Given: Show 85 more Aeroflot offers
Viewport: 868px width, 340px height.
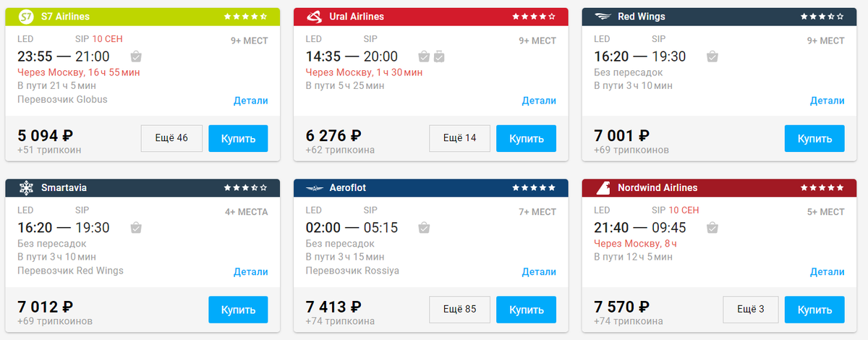Looking at the screenshot, I should [x=459, y=310].
